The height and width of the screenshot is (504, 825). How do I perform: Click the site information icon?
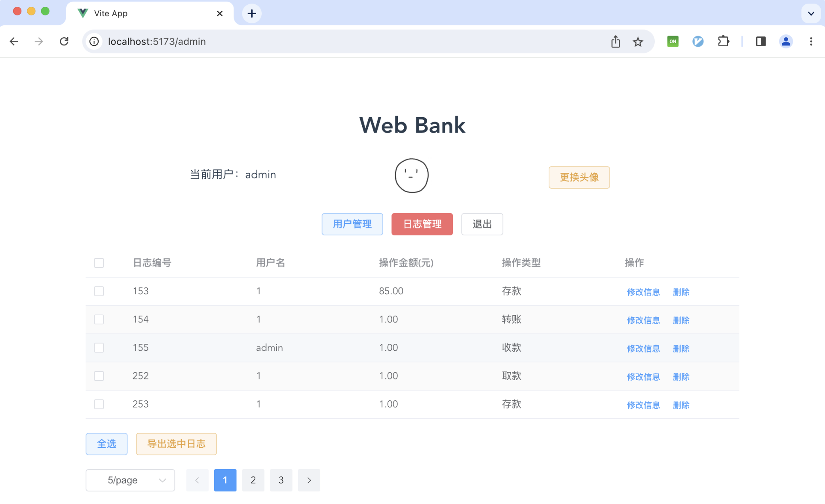point(94,42)
